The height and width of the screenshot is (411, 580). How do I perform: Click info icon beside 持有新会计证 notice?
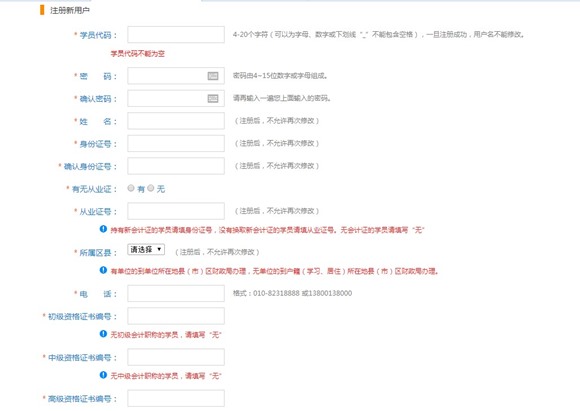(x=104, y=229)
